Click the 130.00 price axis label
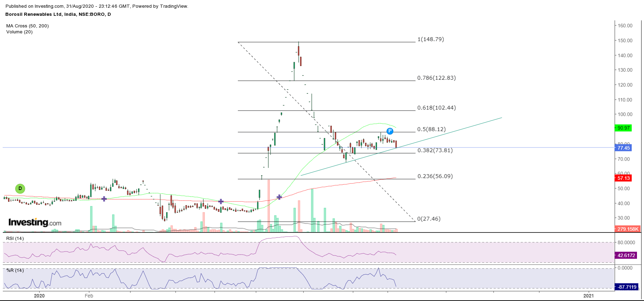Image resolution: width=644 pixels, height=301 pixels. click(x=625, y=70)
